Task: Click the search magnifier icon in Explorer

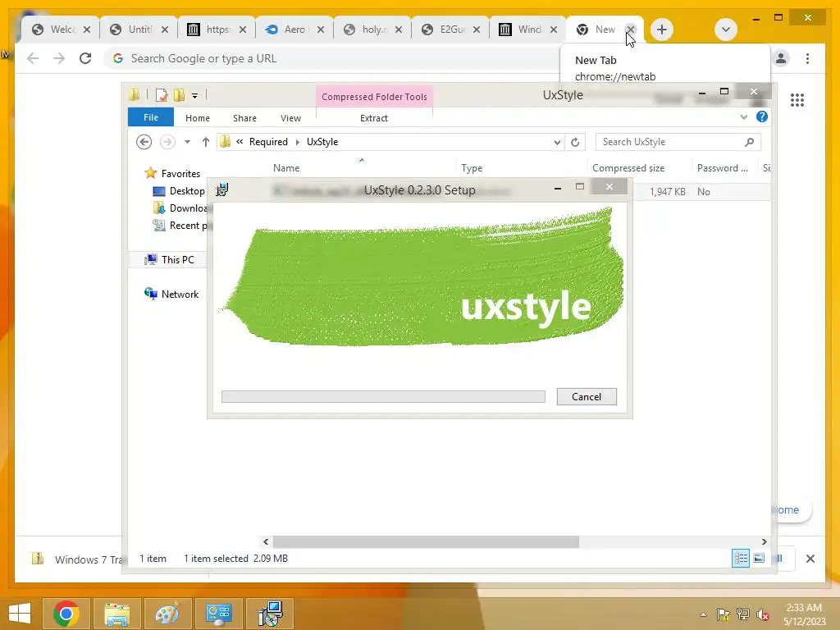Action: [750, 142]
